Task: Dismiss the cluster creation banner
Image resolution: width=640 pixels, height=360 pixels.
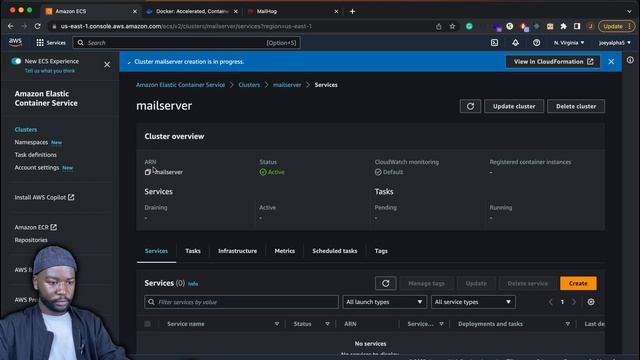Action: [x=611, y=62]
